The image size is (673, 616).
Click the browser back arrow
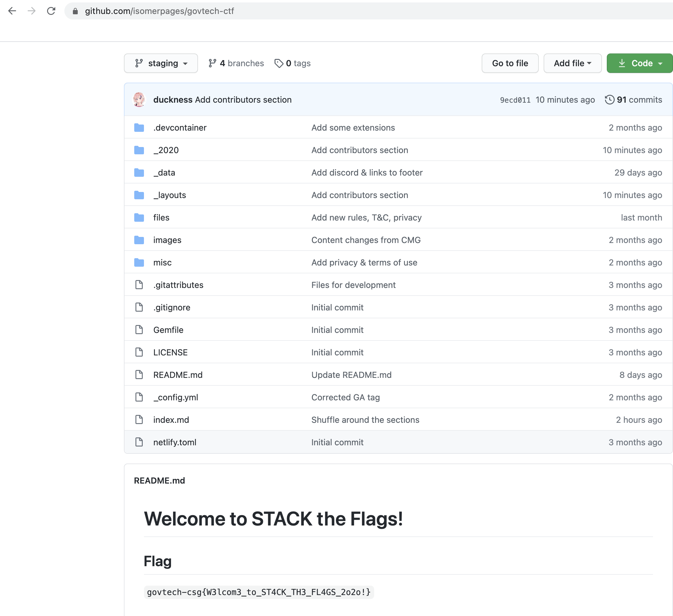pos(12,11)
